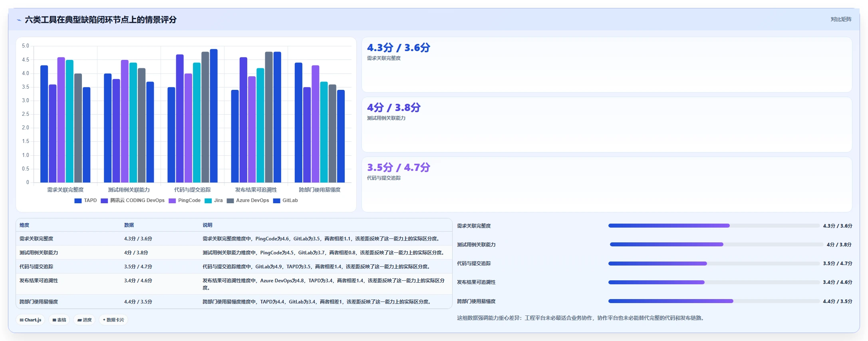Click the 维度 column header

tap(24, 225)
